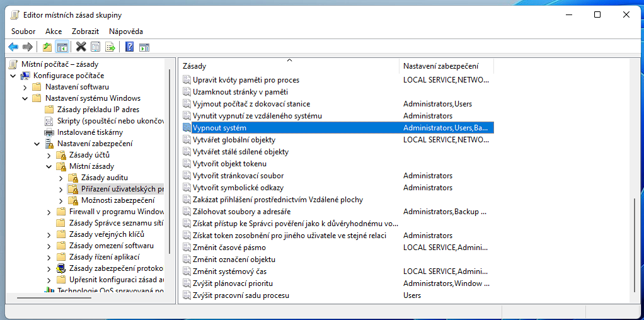Click the Up one level folder icon
644x320 pixels.
coord(47,47)
